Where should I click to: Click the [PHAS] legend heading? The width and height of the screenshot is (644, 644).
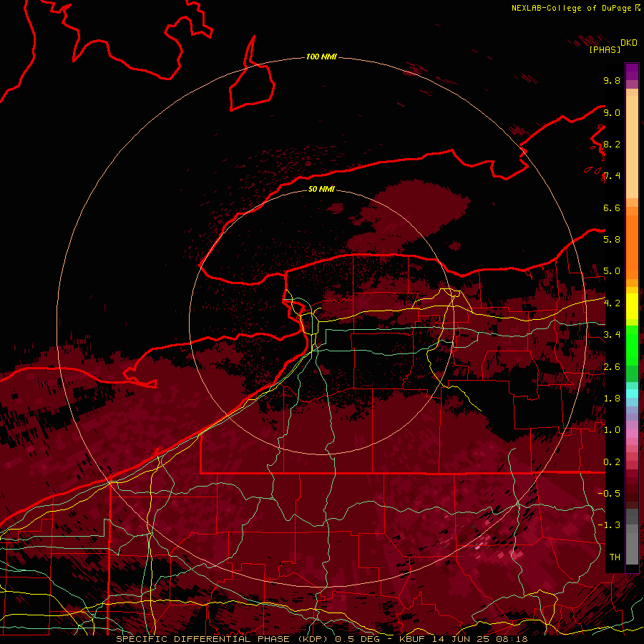tap(605, 50)
